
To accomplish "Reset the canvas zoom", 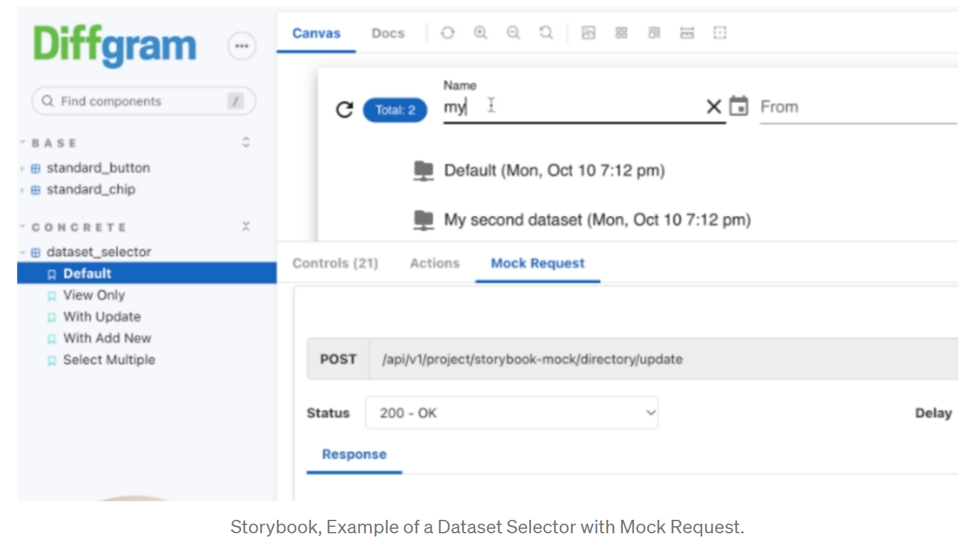I will click(546, 33).
